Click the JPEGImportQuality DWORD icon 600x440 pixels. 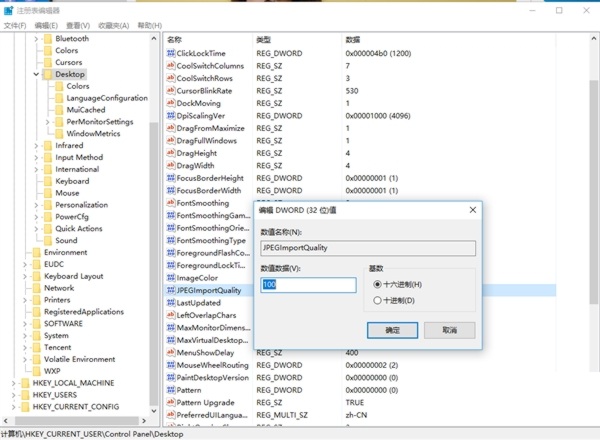171,290
